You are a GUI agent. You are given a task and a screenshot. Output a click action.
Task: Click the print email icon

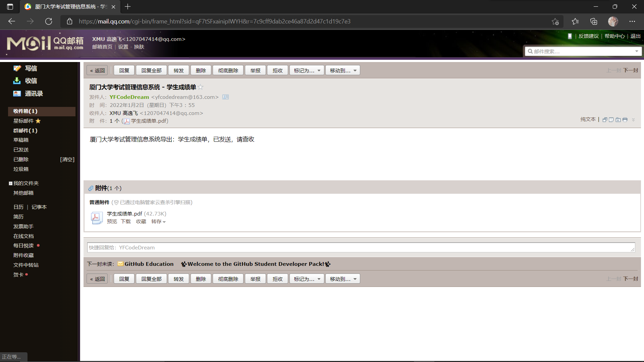click(x=625, y=120)
